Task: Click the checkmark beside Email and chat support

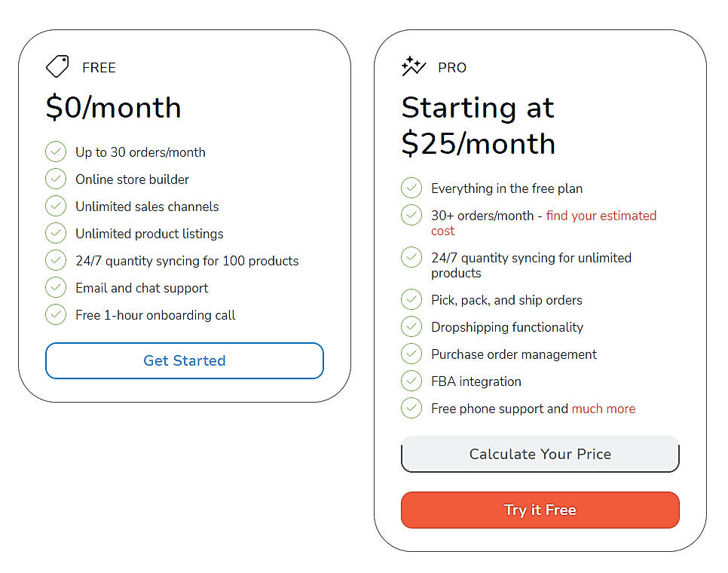Action: point(56,287)
